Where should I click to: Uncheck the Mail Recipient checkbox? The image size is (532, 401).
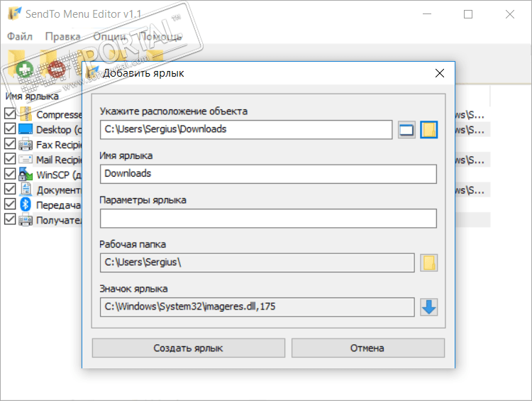click(10, 158)
